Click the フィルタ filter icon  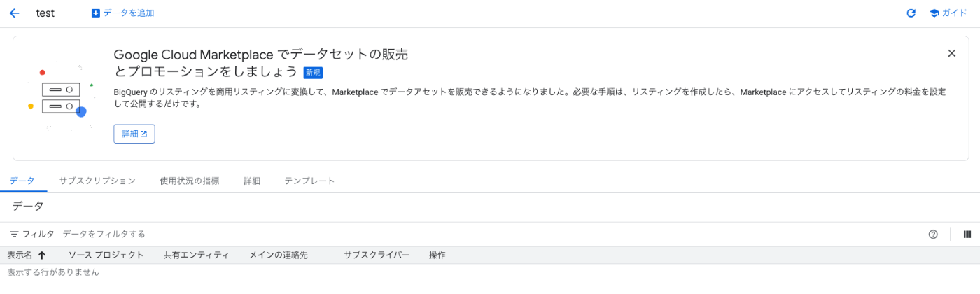click(14, 234)
